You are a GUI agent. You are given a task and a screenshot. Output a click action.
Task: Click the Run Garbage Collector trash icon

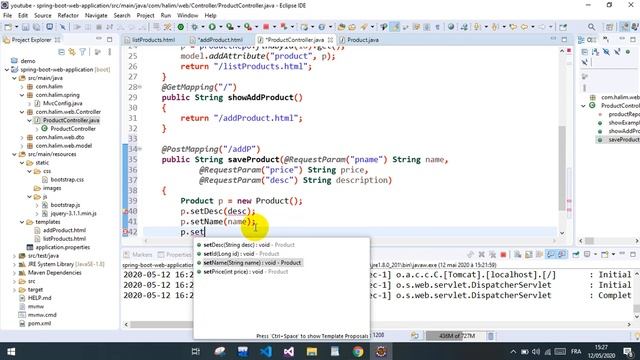point(491,336)
